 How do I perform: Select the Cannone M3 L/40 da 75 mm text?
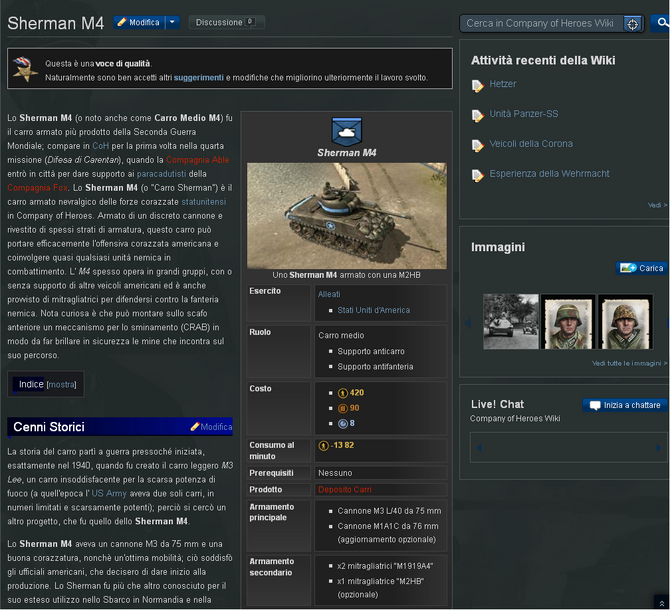(x=389, y=511)
